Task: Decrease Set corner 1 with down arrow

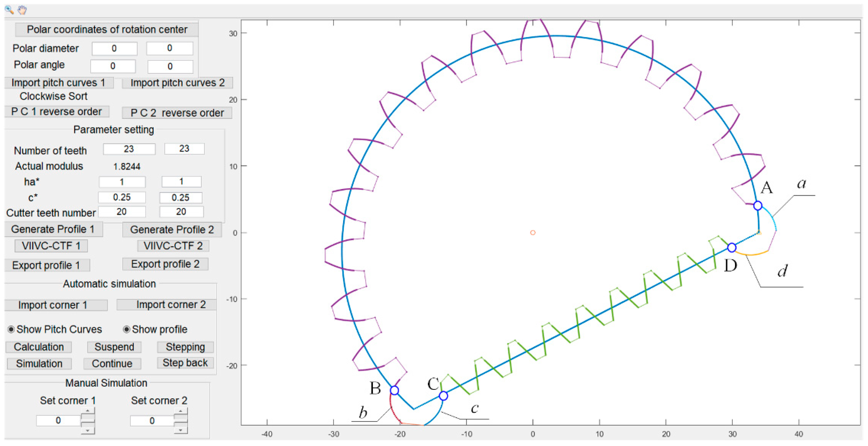Action: click(88, 431)
